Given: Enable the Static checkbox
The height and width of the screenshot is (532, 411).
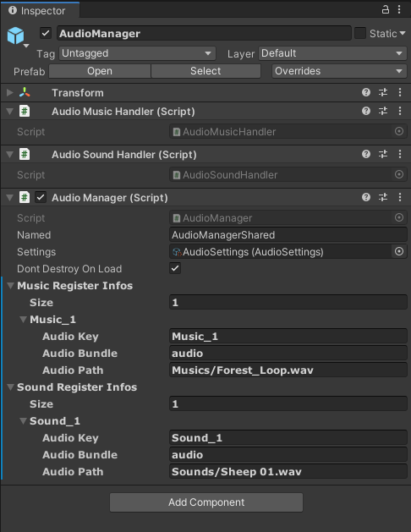Looking at the screenshot, I should 360,33.
